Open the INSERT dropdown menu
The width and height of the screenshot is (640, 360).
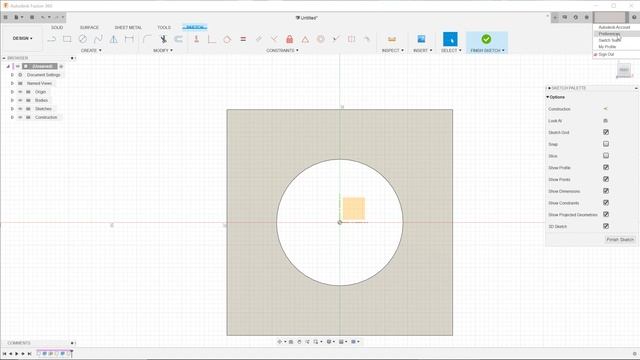pos(422,50)
